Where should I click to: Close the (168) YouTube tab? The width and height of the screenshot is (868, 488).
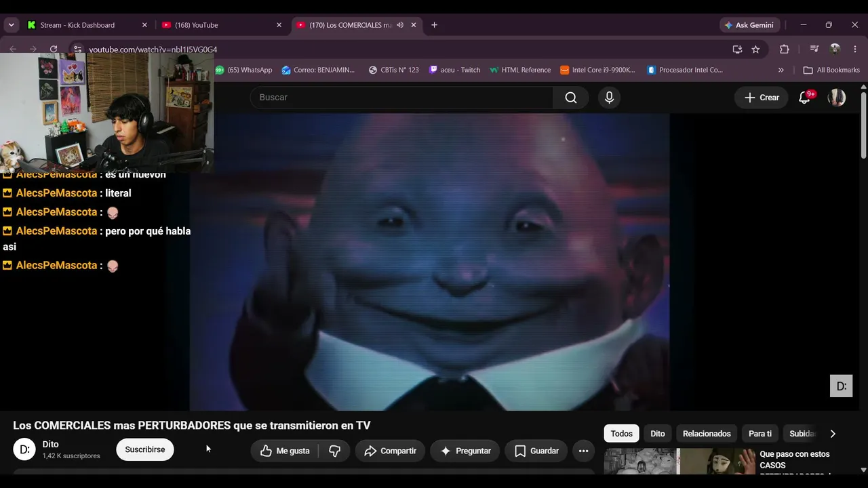pyautogui.click(x=279, y=25)
